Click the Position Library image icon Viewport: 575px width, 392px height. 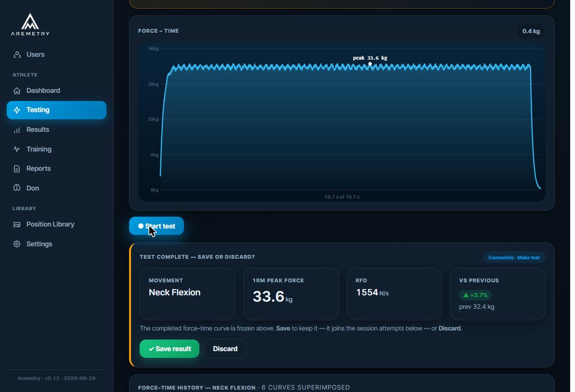pos(17,224)
